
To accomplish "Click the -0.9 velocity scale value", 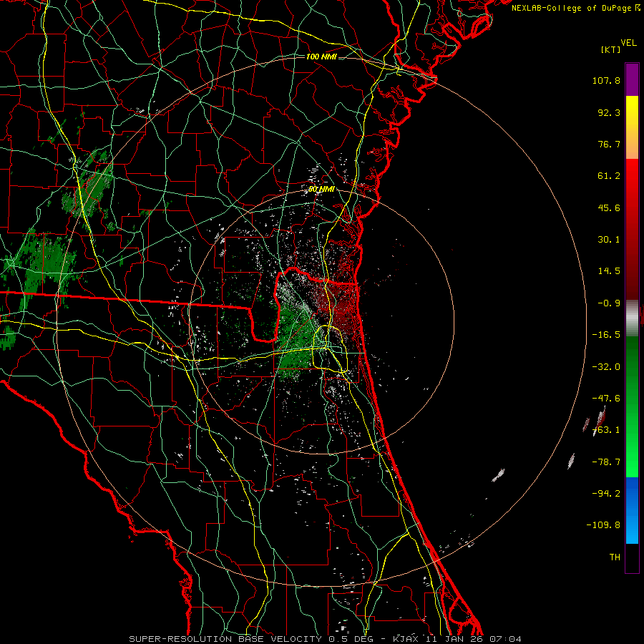I will tap(609, 303).
